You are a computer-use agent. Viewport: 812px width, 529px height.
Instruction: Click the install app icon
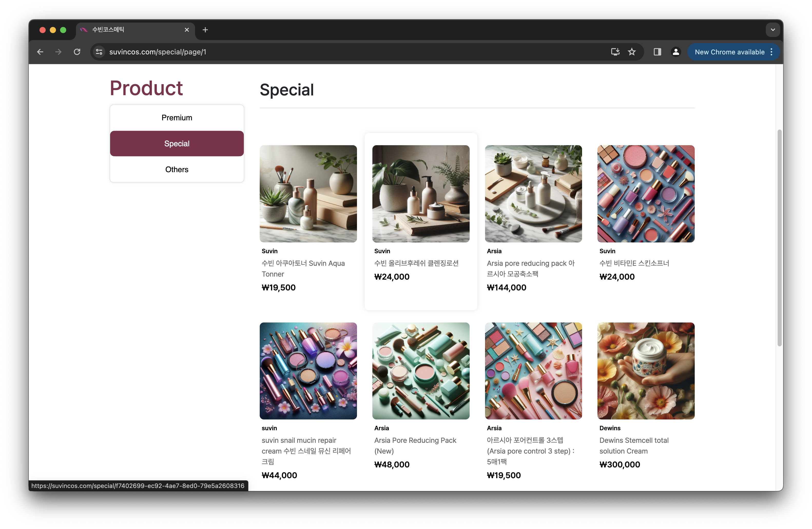pyautogui.click(x=615, y=52)
